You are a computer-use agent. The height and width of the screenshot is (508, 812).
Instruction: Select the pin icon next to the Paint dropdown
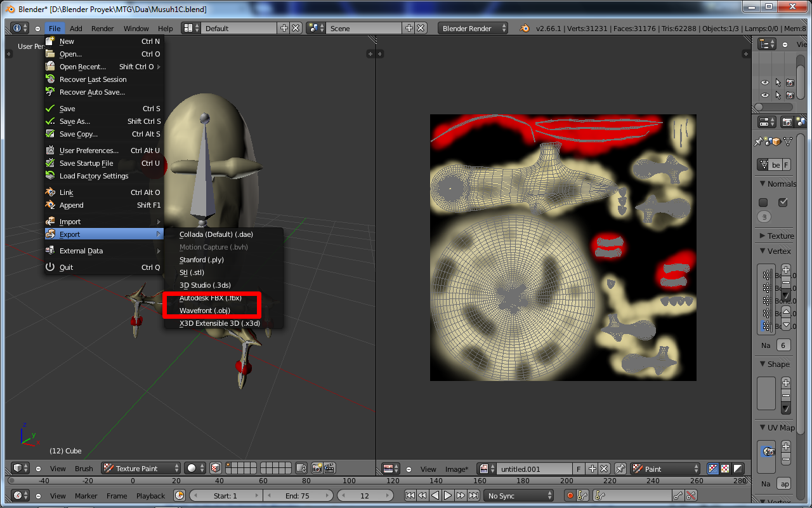pyautogui.click(x=620, y=469)
